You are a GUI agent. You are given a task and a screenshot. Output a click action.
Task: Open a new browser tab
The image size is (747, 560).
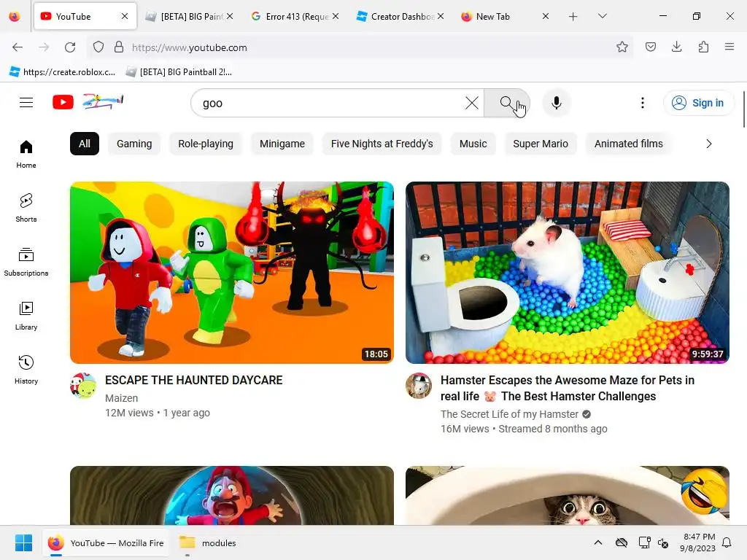[x=573, y=17]
